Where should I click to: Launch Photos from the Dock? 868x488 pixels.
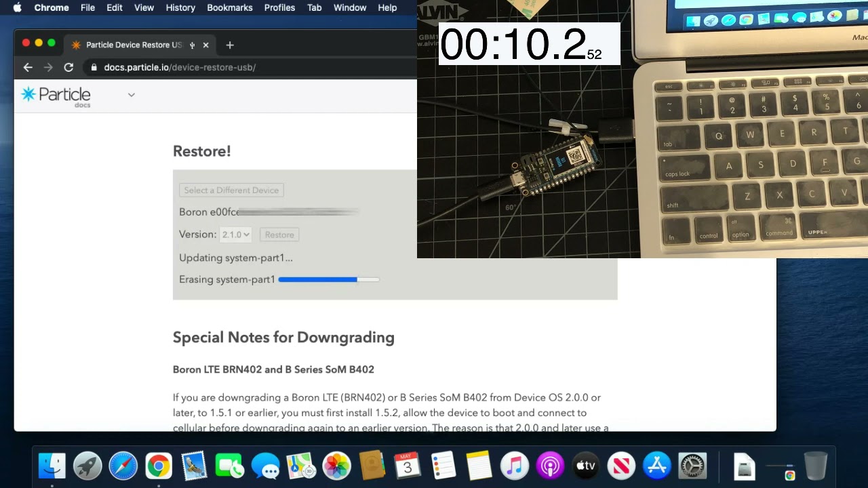click(x=336, y=466)
